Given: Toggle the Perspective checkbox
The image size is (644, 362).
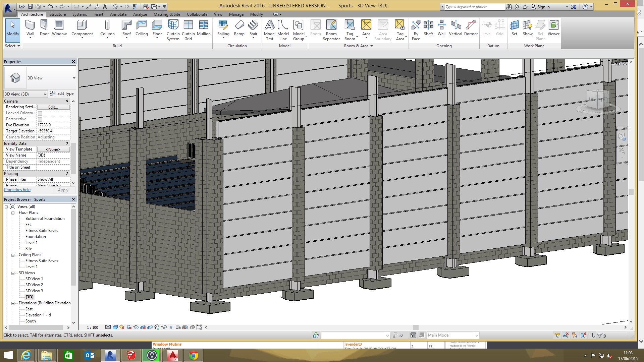Looking at the screenshot, I should [40, 119].
